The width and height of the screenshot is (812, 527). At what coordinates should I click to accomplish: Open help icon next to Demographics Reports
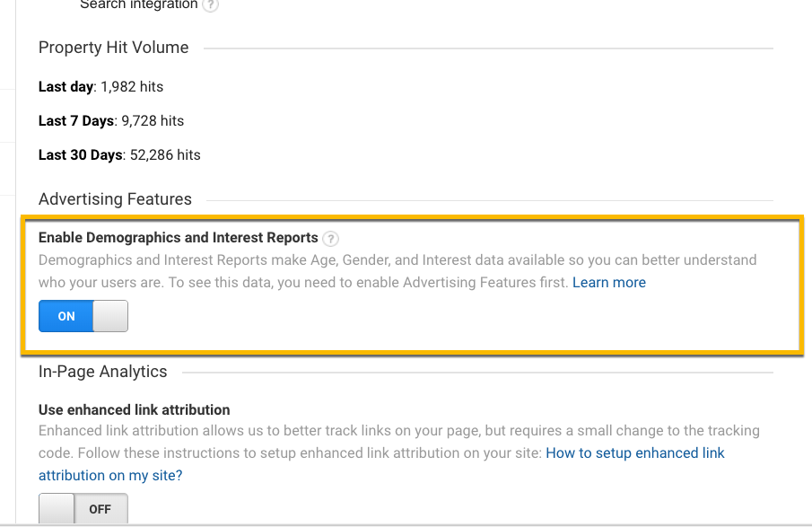click(331, 239)
